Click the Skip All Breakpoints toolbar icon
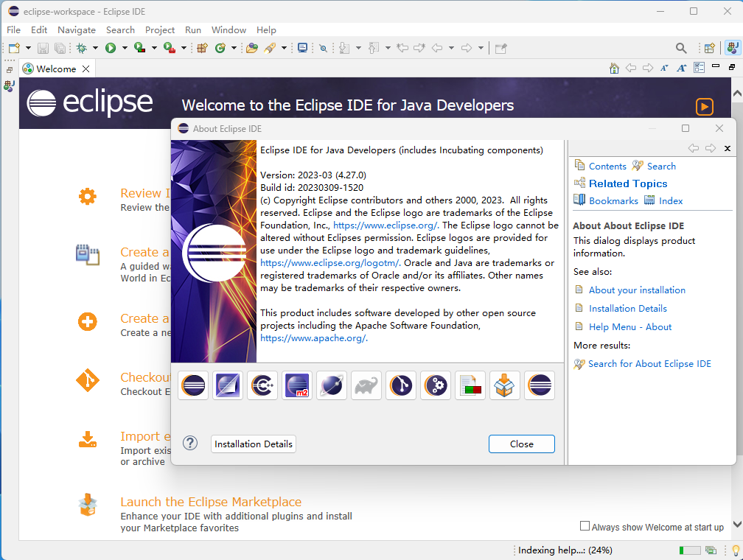The width and height of the screenshot is (743, 560). pyautogui.click(x=323, y=48)
